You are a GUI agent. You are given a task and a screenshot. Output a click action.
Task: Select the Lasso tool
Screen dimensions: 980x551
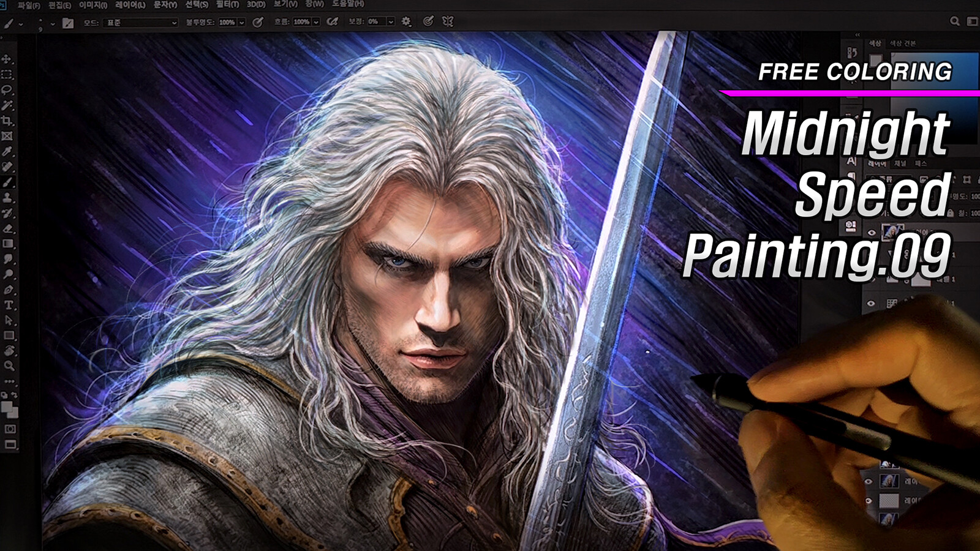click(7, 90)
